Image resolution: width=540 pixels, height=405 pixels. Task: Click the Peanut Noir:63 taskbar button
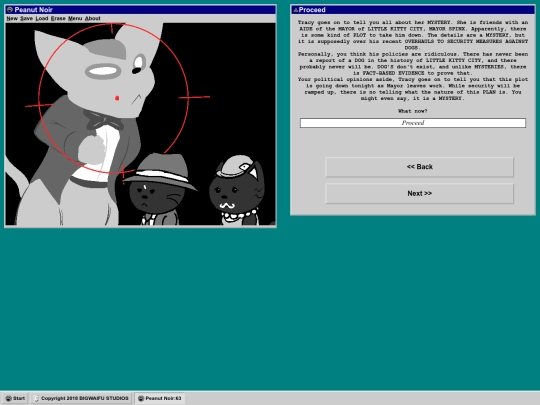tap(160, 398)
